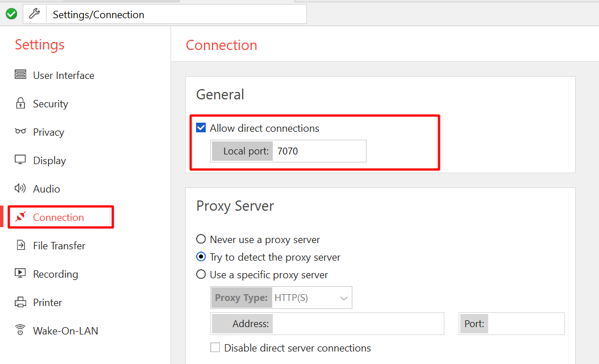Screen dimensions: 599x364
Task: Click the green checkmark status icon
Action: tap(11, 14)
